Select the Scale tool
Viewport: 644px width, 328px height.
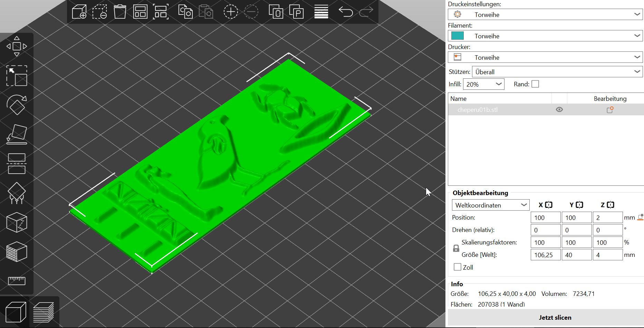(17, 76)
